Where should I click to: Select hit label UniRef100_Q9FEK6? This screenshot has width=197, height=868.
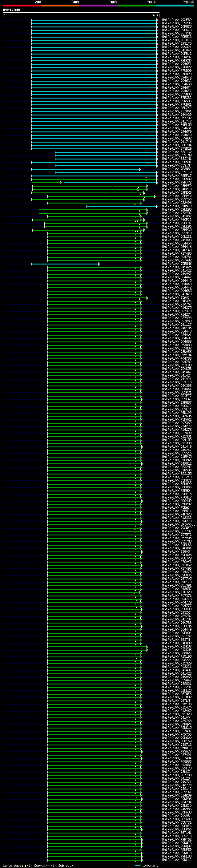point(177,193)
